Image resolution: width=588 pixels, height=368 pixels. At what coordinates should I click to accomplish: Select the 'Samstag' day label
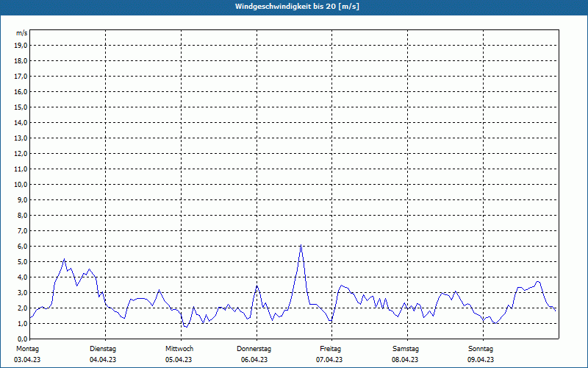[x=406, y=349]
